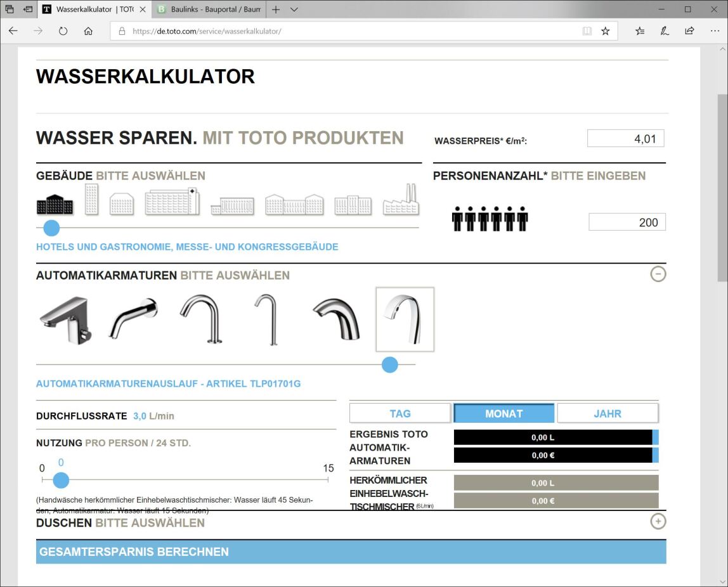This screenshot has width=728, height=587.
Task: Select the hotel and gastronomy building icon
Action: 55,204
